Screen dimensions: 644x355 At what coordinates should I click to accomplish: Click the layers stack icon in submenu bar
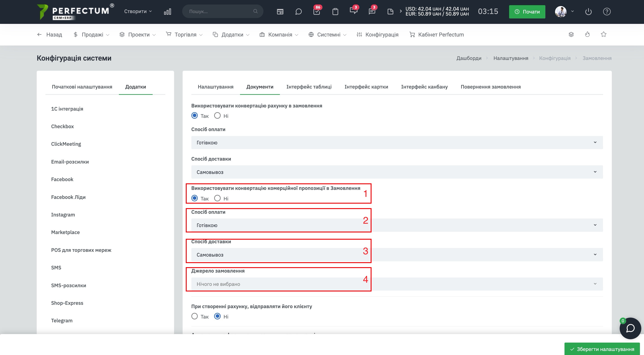571,34
